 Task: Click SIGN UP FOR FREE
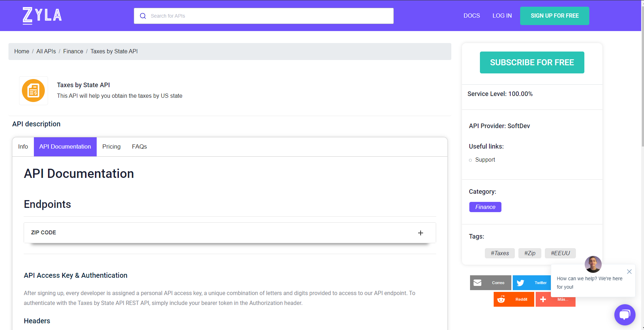[554, 16]
